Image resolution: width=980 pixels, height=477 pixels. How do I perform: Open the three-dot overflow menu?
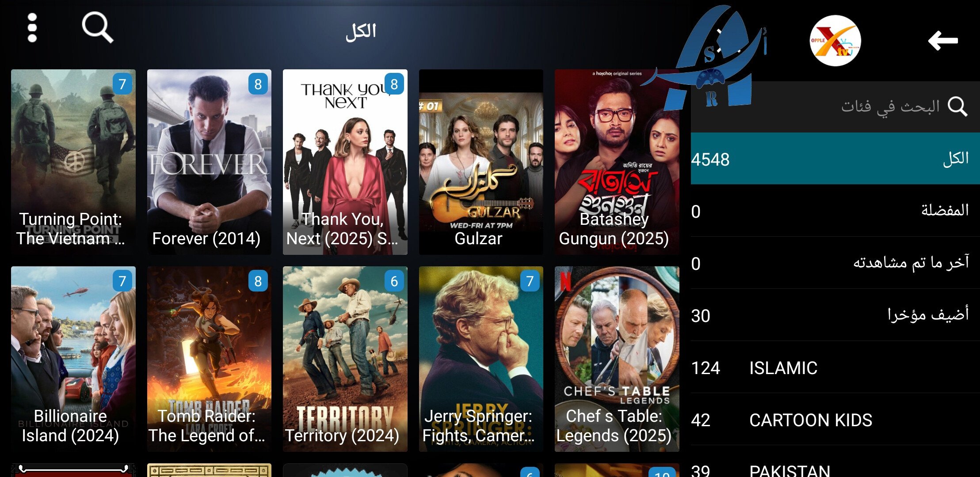[x=32, y=28]
